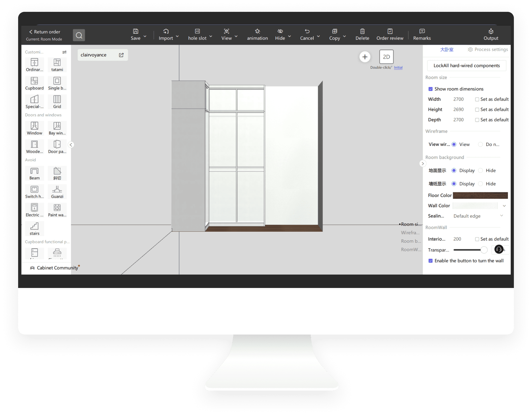Viewport: 532px width, 415px height.
Task: Click the Floor Color swatch
Action: pos(480,195)
